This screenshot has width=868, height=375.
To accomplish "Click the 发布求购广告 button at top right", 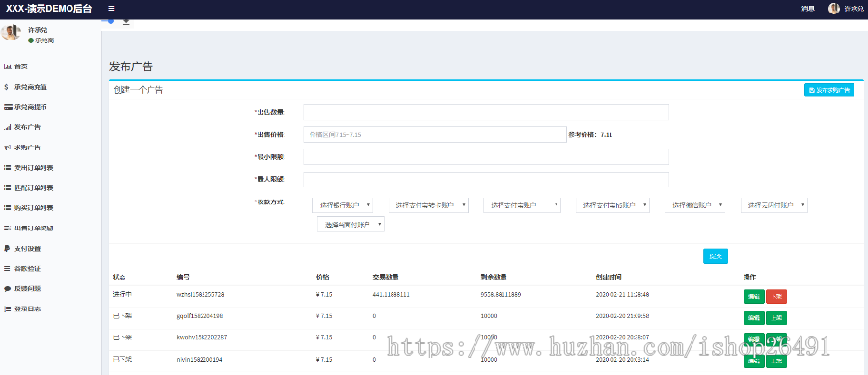I will [828, 90].
